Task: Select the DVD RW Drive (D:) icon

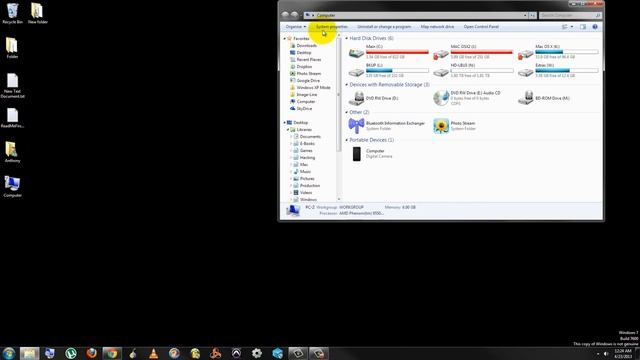Action: [356, 98]
